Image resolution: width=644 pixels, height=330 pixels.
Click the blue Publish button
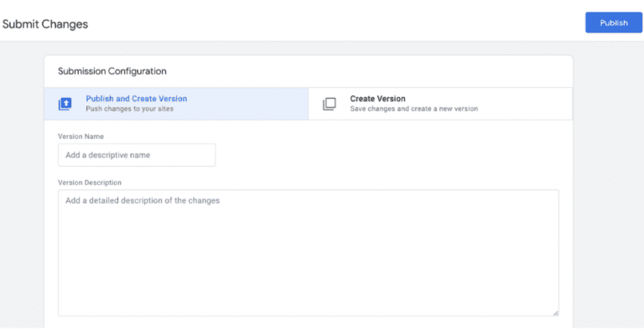click(x=614, y=23)
